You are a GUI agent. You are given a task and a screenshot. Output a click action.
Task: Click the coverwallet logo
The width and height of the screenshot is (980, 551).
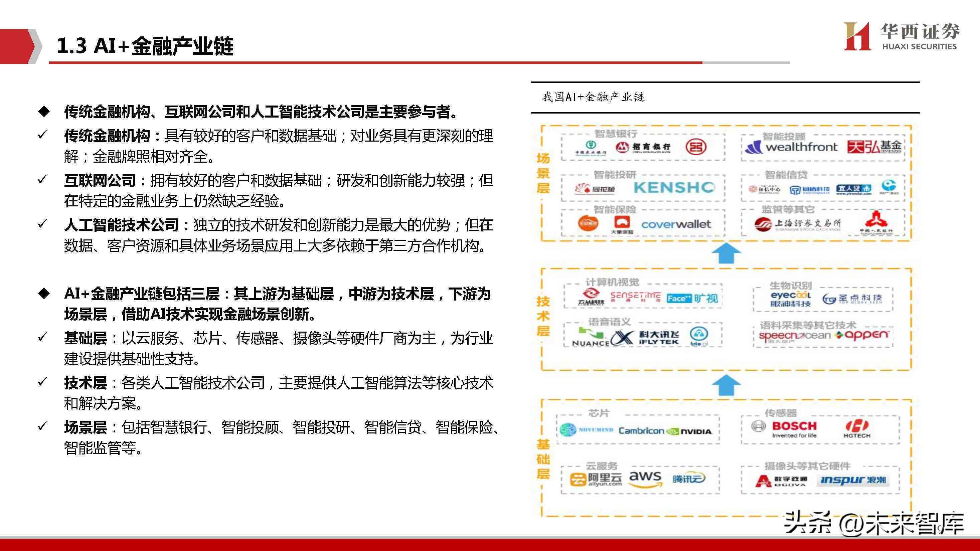click(x=676, y=224)
